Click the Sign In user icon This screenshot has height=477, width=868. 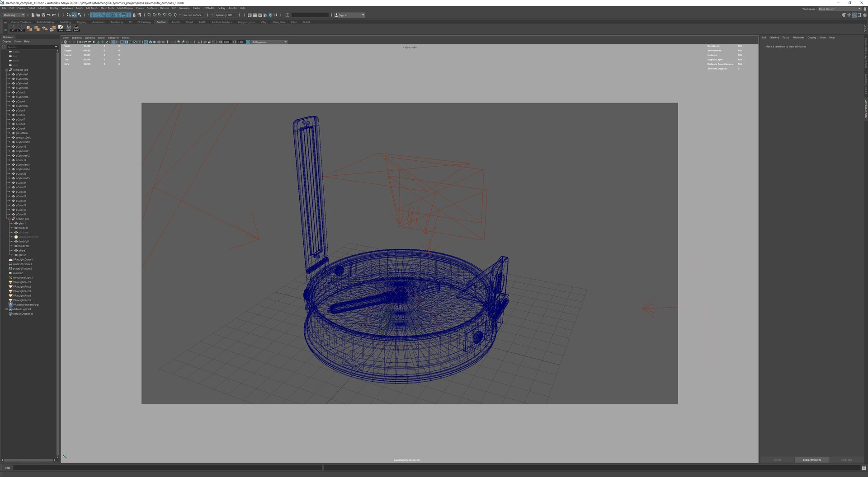(336, 15)
